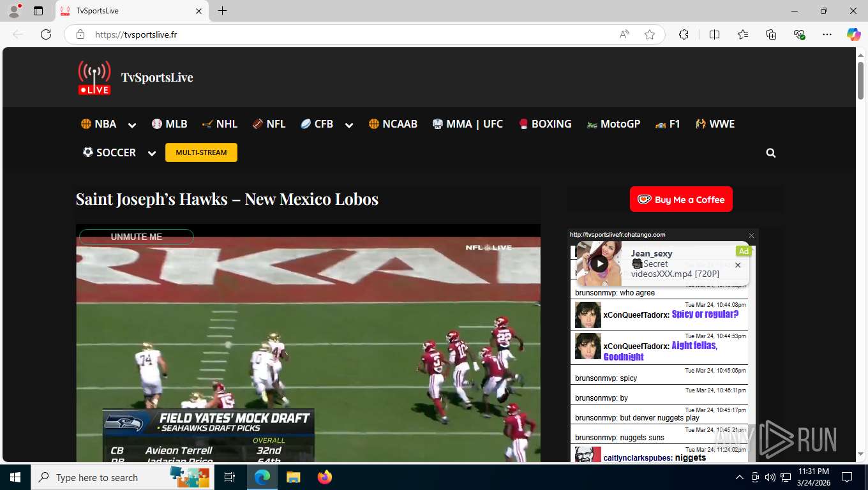Click the xConQueefTadorx avatar beside Spicy or regular
This screenshot has width=868, height=490.
click(x=588, y=315)
